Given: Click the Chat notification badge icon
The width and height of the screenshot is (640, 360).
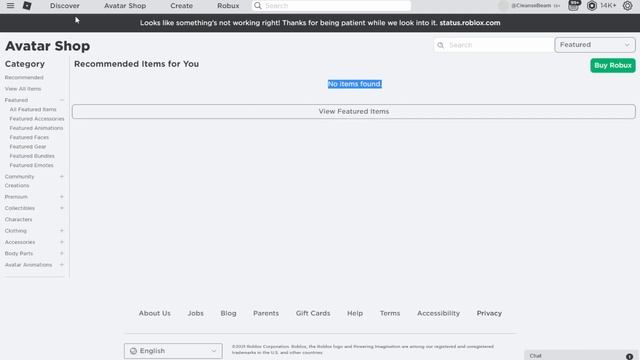Looking at the screenshot, I should [629, 356].
